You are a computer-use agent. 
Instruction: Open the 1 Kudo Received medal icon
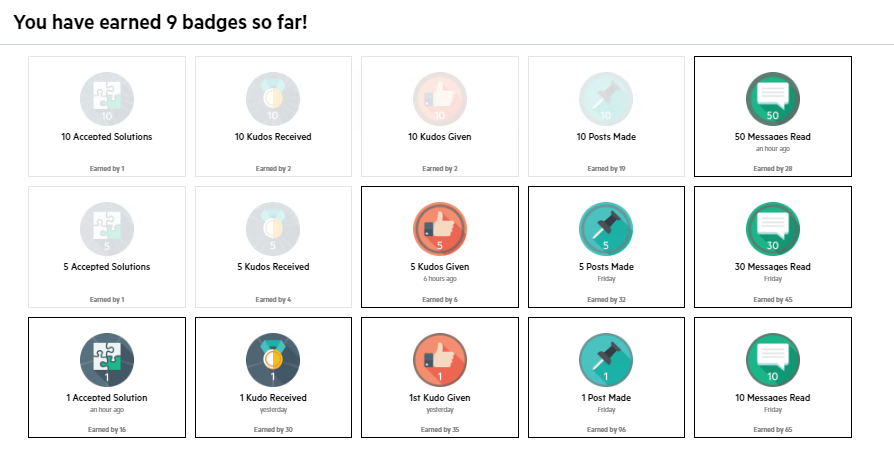273,360
